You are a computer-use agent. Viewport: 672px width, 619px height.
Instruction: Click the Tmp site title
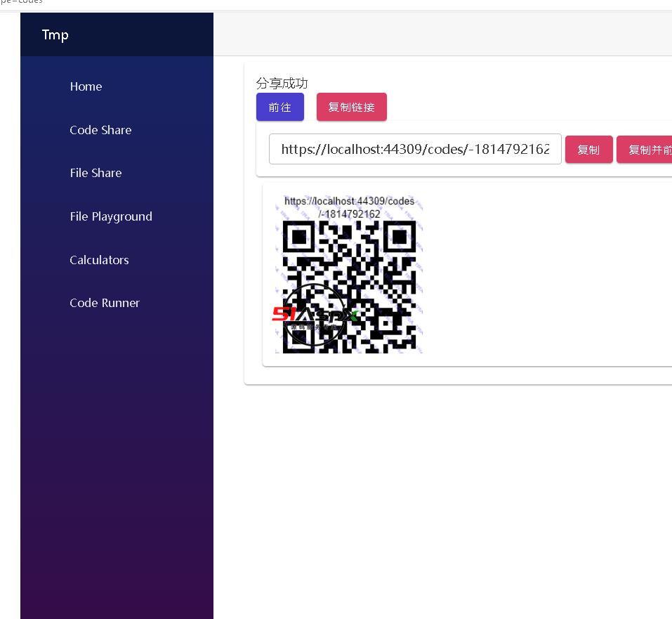pyautogui.click(x=55, y=34)
